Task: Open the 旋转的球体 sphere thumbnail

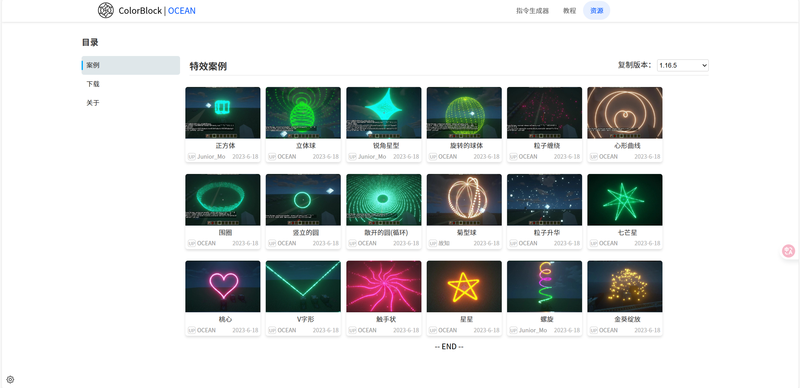Action: click(x=464, y=113)
